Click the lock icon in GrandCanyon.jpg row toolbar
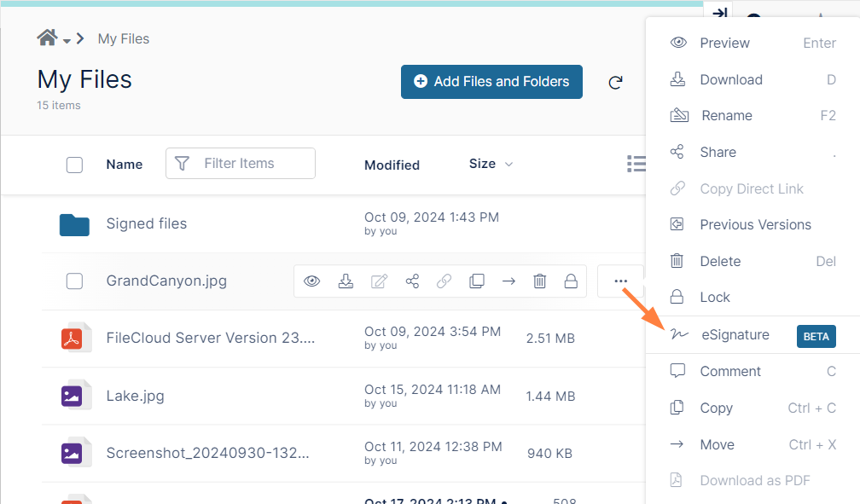 coord(570,281)
